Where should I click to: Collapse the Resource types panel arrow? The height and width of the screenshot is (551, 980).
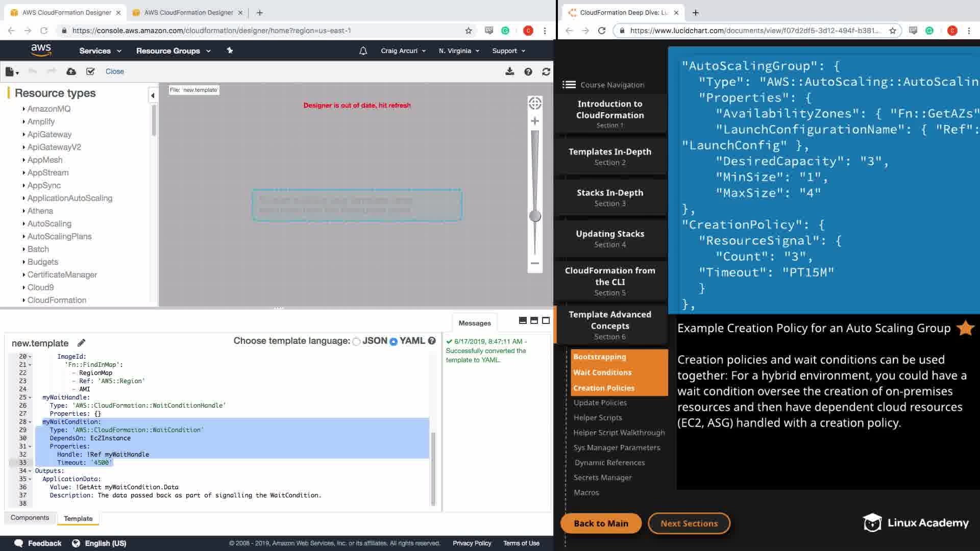[x=153, y=95]
